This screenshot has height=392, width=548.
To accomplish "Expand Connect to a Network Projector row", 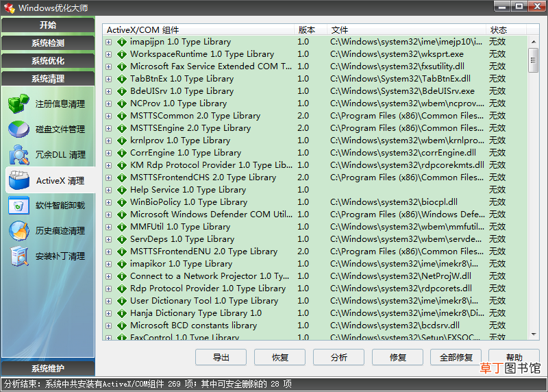I will [x=109, y=276].
